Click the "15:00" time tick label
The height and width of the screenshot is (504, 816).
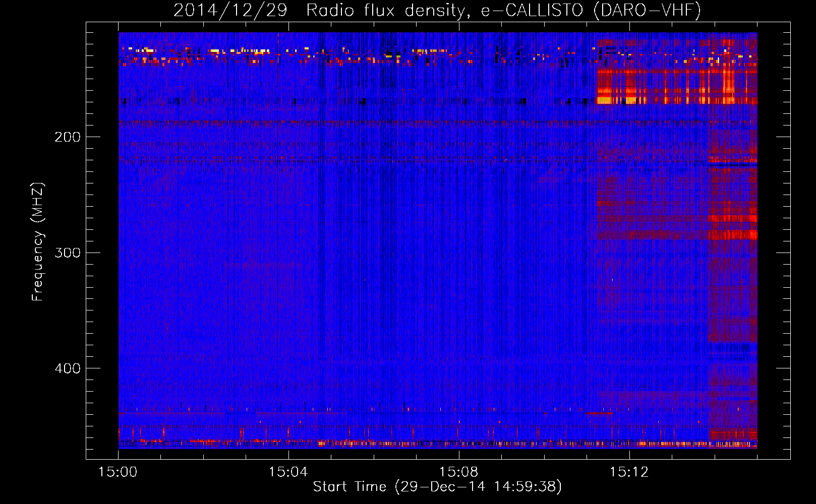(x=118, y=472)
